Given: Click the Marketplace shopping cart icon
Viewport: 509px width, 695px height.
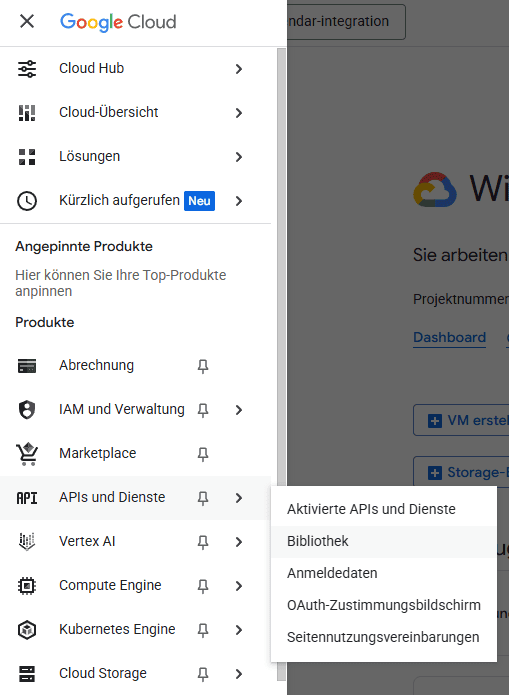Looking at the screenshot, I should tap(27, 454).
